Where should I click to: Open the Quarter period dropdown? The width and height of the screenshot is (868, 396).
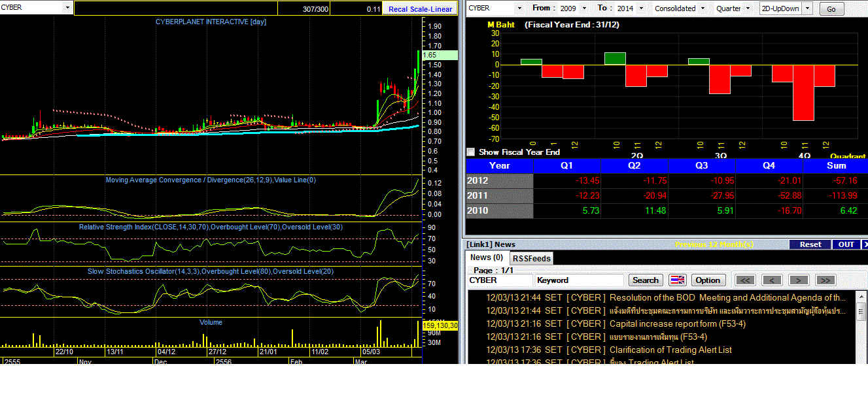748,8
